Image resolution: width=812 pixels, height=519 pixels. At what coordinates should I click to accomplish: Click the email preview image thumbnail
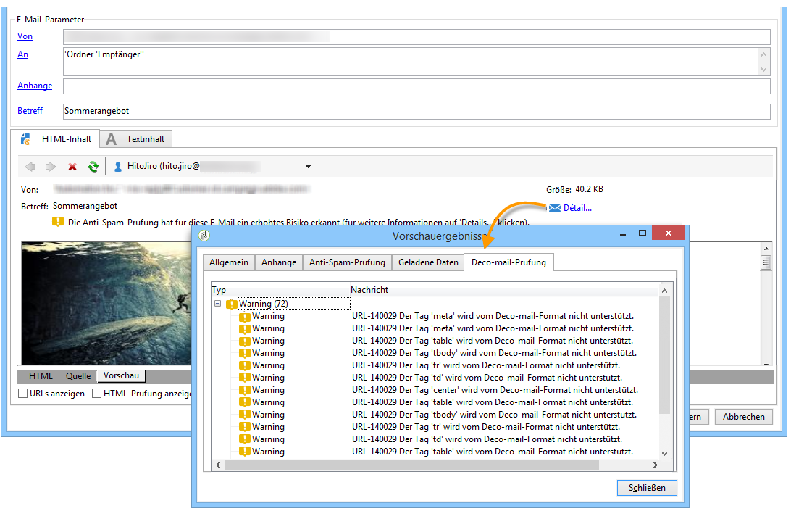pos(106,303)
